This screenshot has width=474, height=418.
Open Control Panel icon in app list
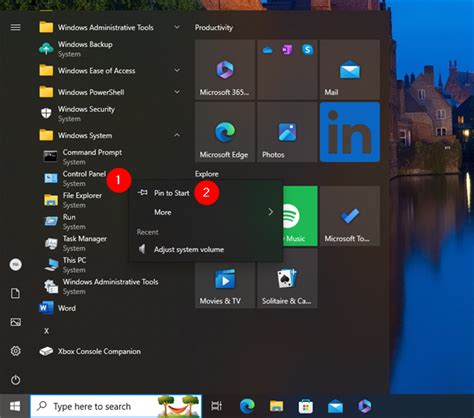51,178
